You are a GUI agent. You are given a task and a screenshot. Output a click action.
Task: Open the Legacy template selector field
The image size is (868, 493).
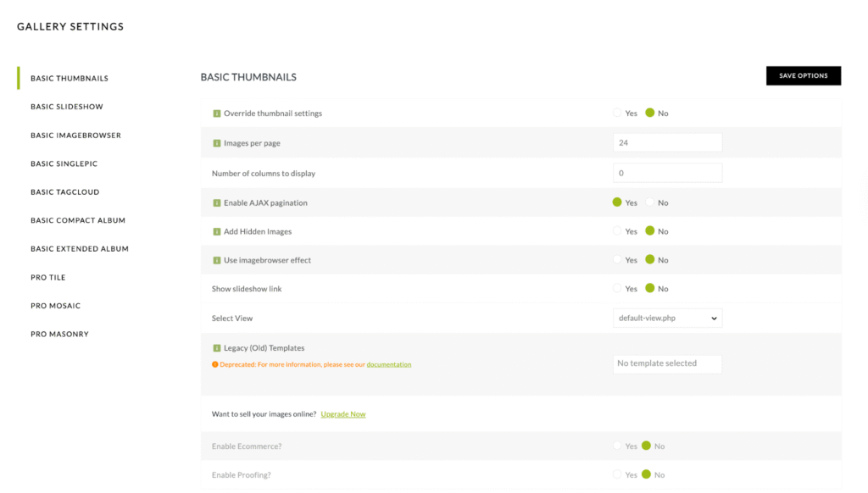click(x=667, y=363)
